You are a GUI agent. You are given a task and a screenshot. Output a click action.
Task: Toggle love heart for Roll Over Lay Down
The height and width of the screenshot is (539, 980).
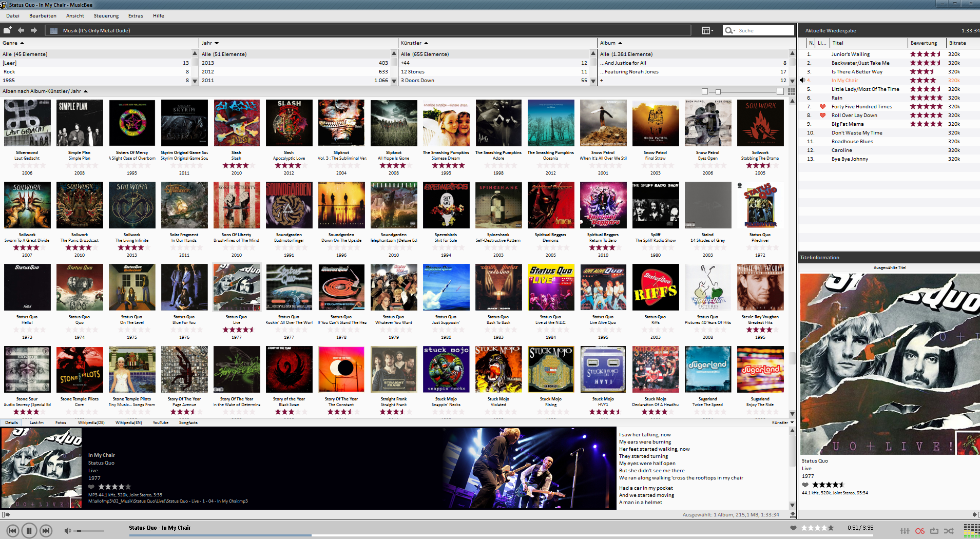(x=822, y=115)
